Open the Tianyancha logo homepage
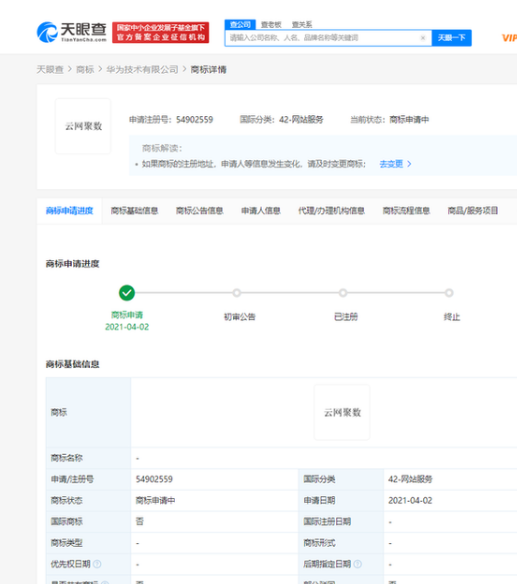Screen dimensions: 517x584 tap(72, 32)
